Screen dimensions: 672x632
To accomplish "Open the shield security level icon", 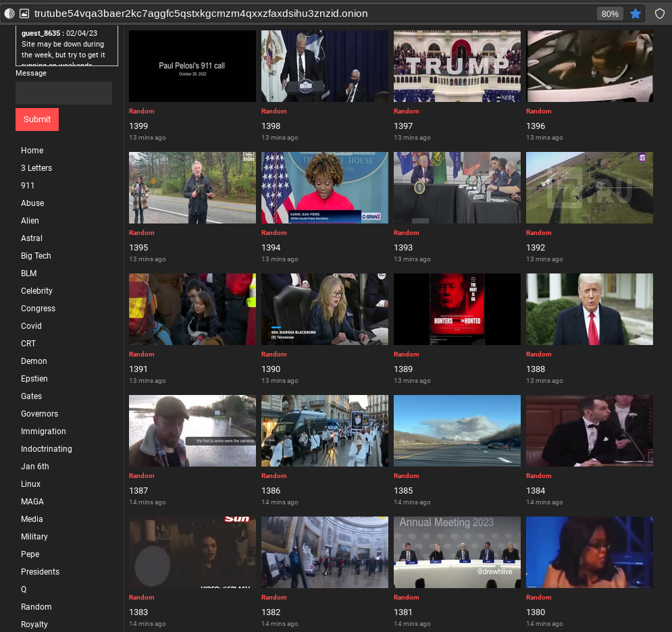I will point(660,14).
